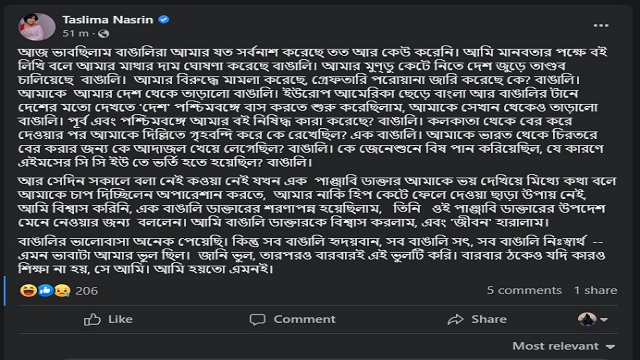This screenshot has width=640, height=360.
Task: View the 5 comments link
Action: point(524,290)
